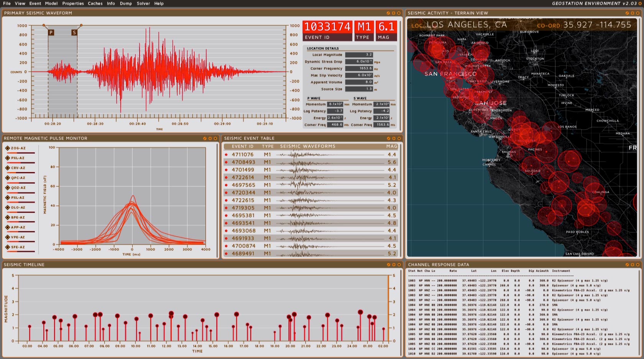Click the DLO-AZ channel level slider
Screen dimensions: 644x359
coord(21,212)
